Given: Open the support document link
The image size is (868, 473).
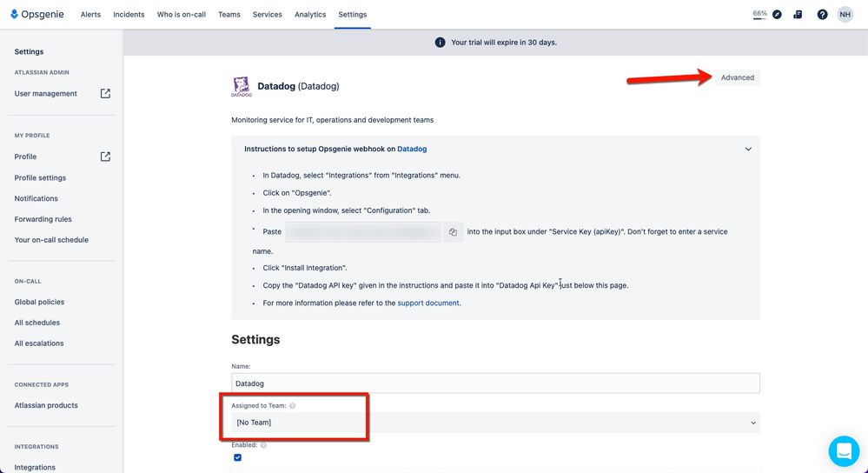Looking at the screenshot, I should click(x=428, y=303).
